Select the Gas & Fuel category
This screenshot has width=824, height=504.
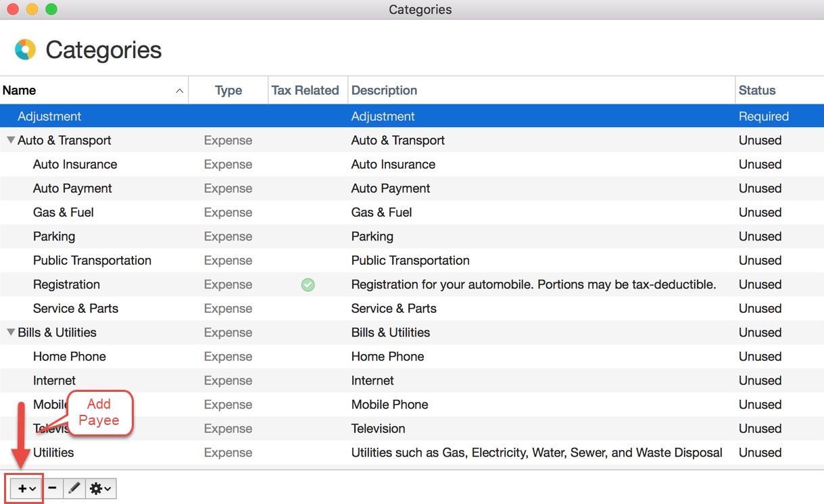[x=64, y=212]
